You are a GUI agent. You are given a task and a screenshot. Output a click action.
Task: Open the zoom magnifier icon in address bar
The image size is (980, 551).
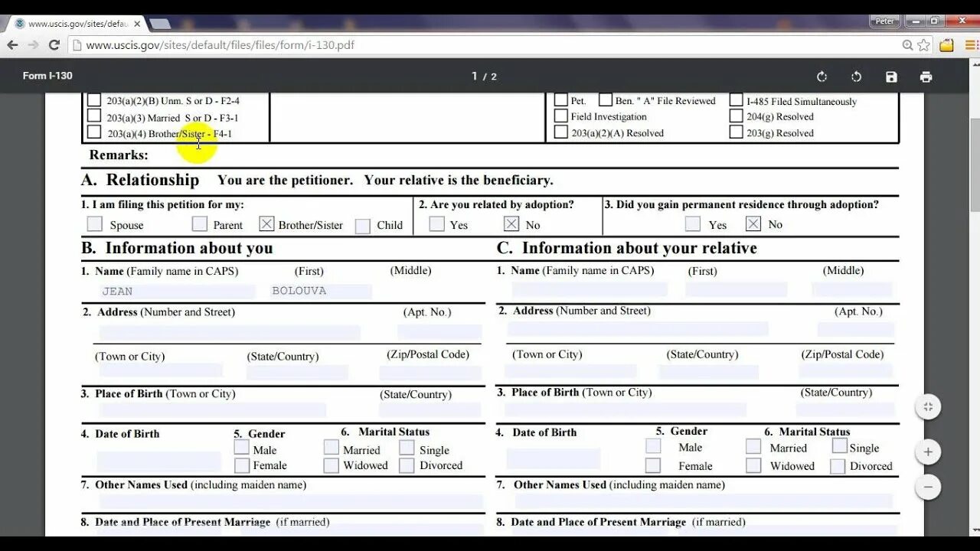908,45
